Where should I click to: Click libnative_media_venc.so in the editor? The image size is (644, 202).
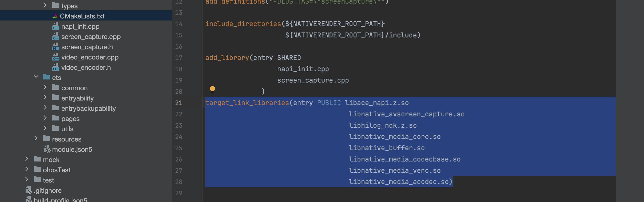pyautogui.click(x=395, y=170)
